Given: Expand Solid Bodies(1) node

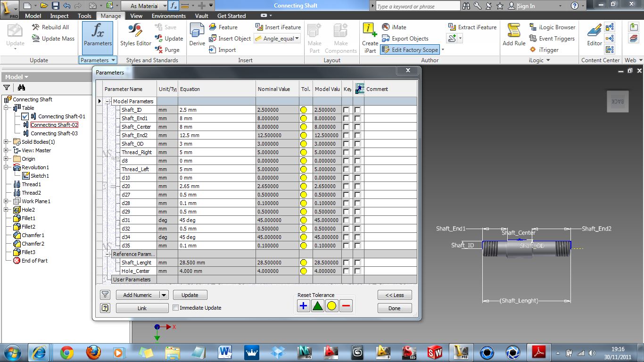Looking at the screenshot, I should pyautogui.click(x=6, y=142).
